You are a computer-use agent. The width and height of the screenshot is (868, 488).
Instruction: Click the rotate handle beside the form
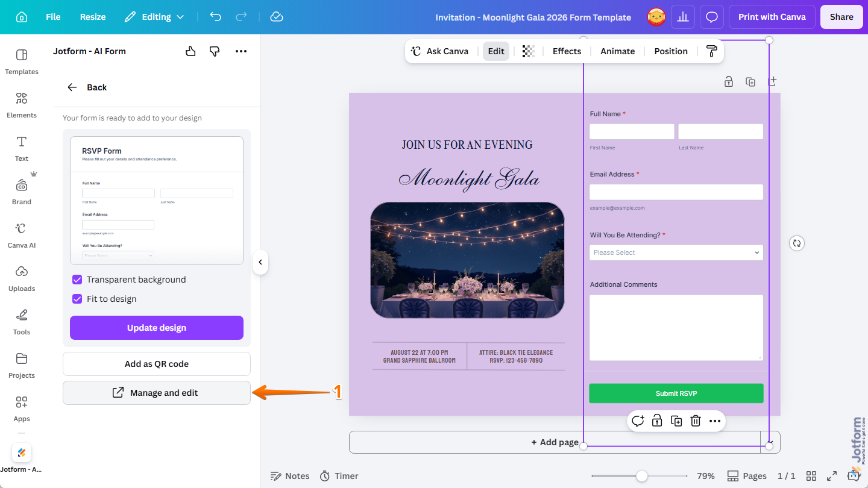[x=797, y=243]
